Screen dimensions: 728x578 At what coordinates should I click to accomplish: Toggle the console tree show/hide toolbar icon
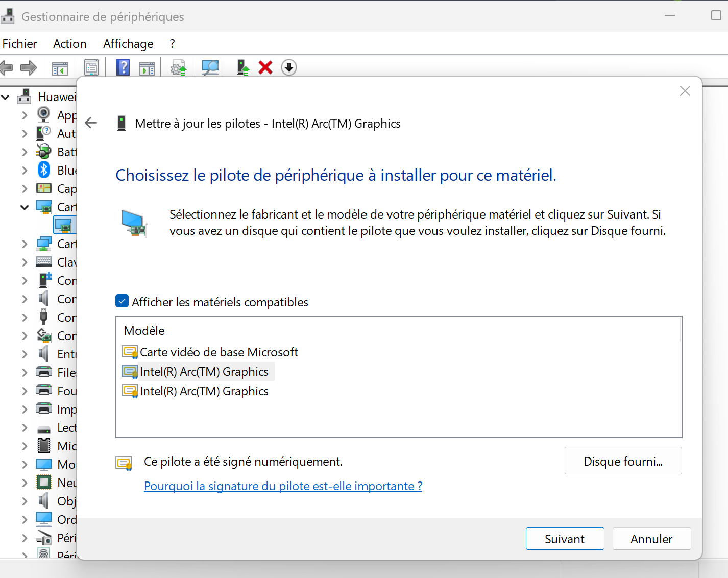(x=60, y=68)
